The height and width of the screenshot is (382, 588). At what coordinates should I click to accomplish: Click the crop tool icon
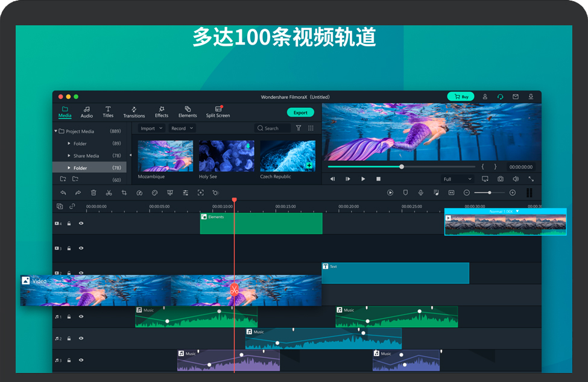(x=124, y=193)
